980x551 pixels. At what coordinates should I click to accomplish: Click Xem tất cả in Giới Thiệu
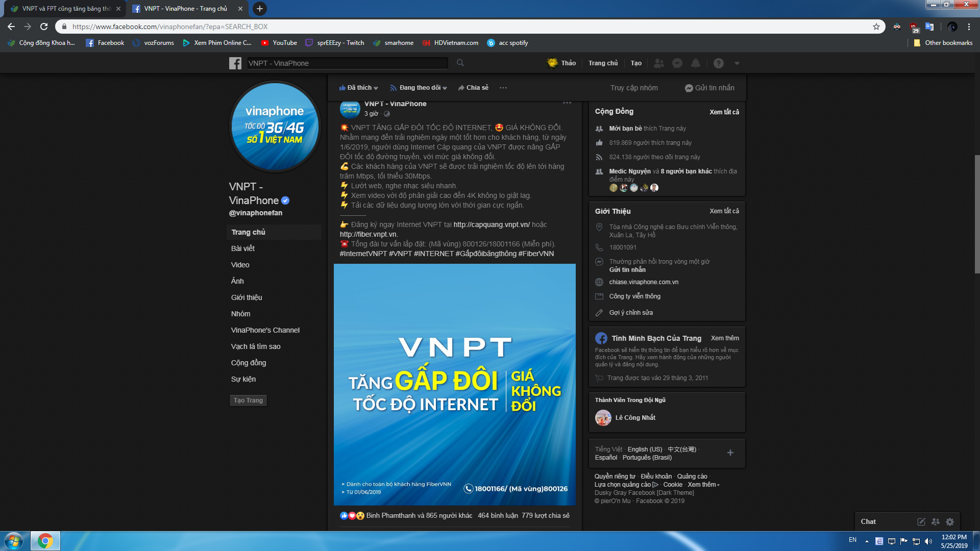[x=724, y=211]
